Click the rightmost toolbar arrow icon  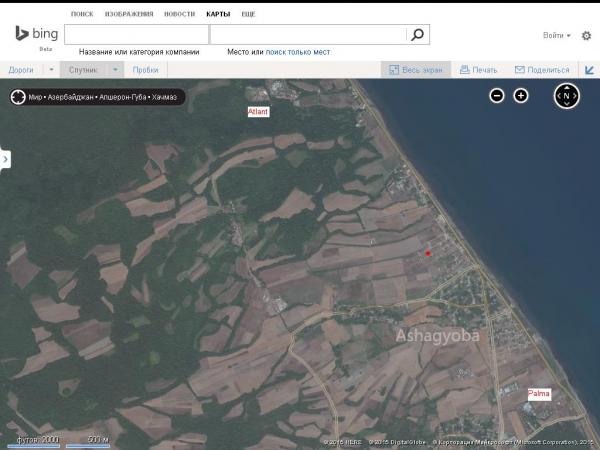pyautogui.click(x=590, y=70)
